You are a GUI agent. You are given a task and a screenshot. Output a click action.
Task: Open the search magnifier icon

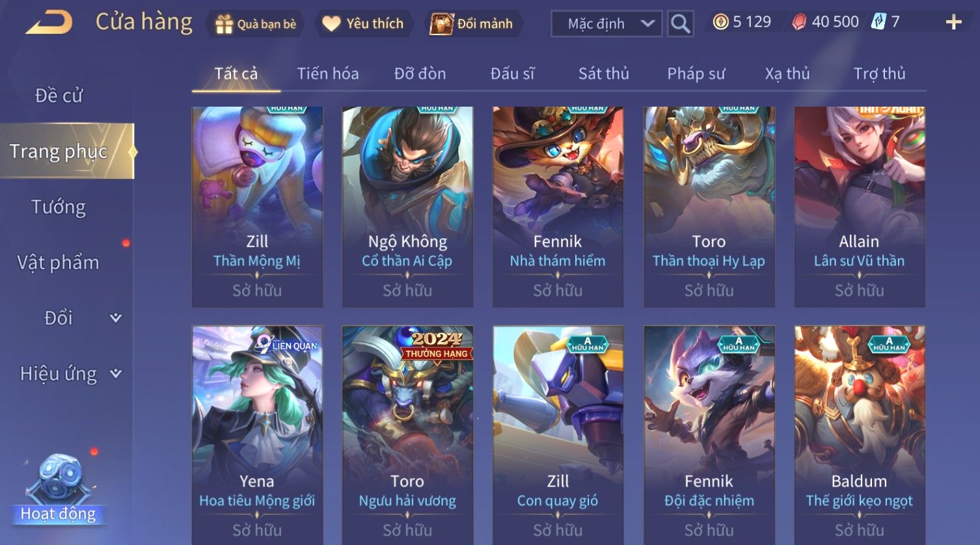pos(680,24)
